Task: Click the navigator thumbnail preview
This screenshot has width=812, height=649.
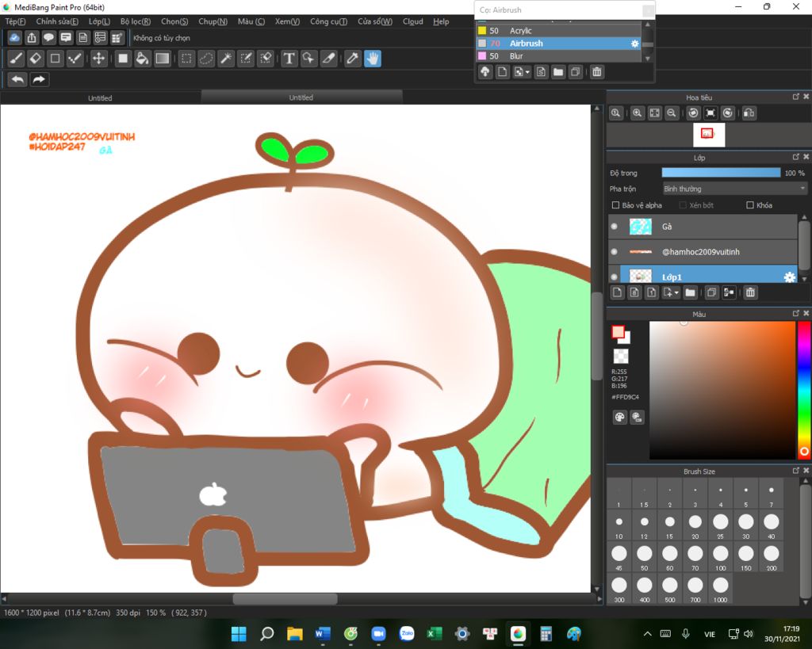Action: pyautogui.click(x=709, y=135)
